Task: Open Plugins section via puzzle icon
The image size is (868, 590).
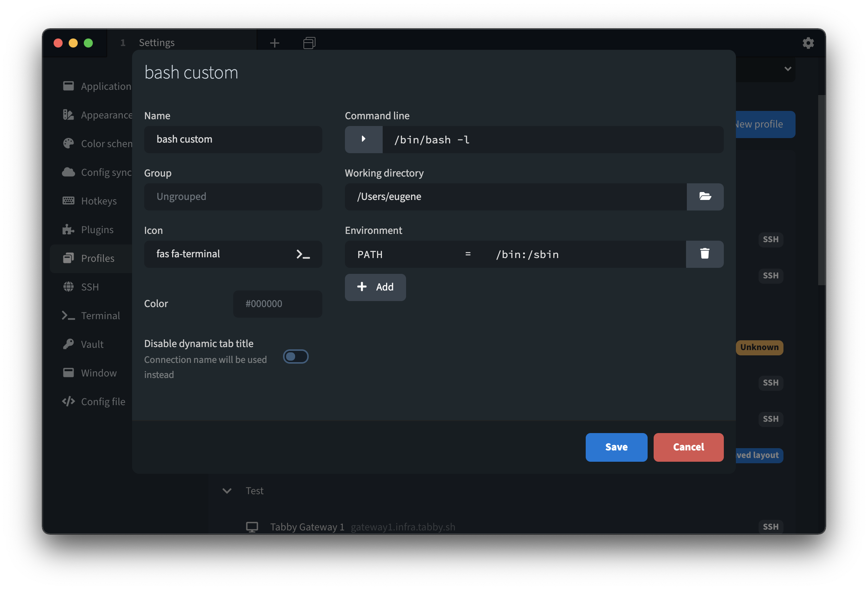Action: pos(69,229)
